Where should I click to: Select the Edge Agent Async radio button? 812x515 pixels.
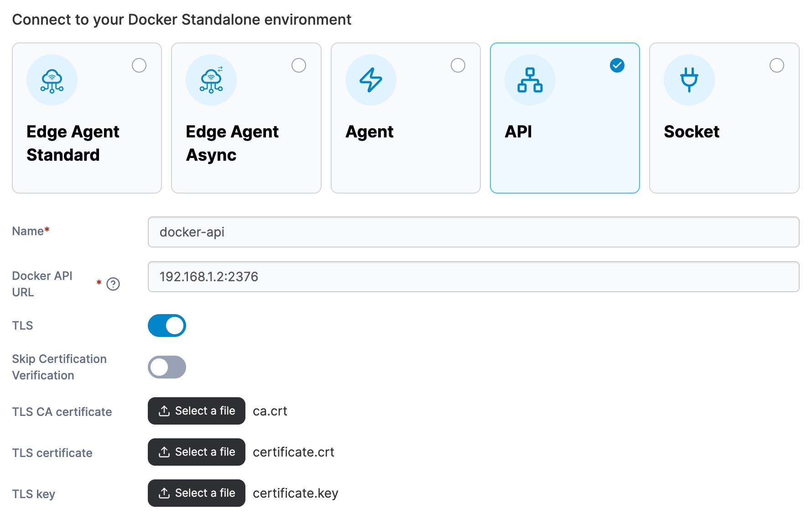click(x=299, y=65)
